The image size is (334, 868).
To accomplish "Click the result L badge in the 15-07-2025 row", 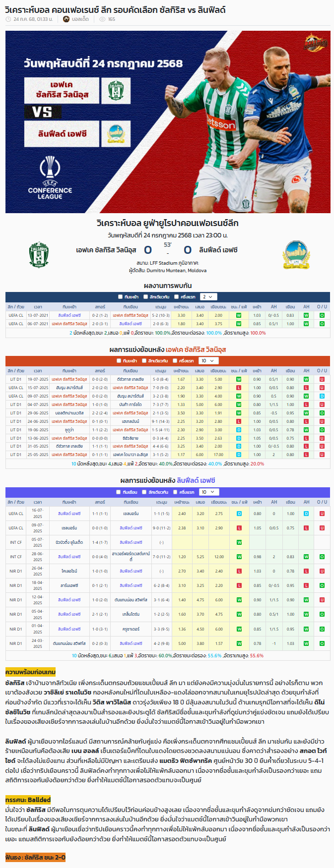I will tap(239, 388).
